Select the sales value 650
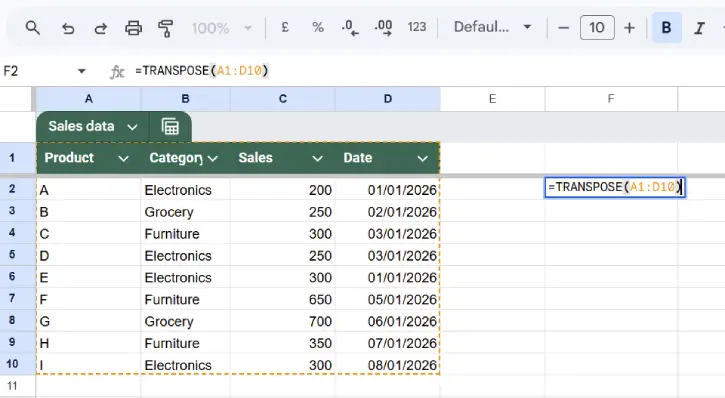725x398 pixels. click(283, 299)
